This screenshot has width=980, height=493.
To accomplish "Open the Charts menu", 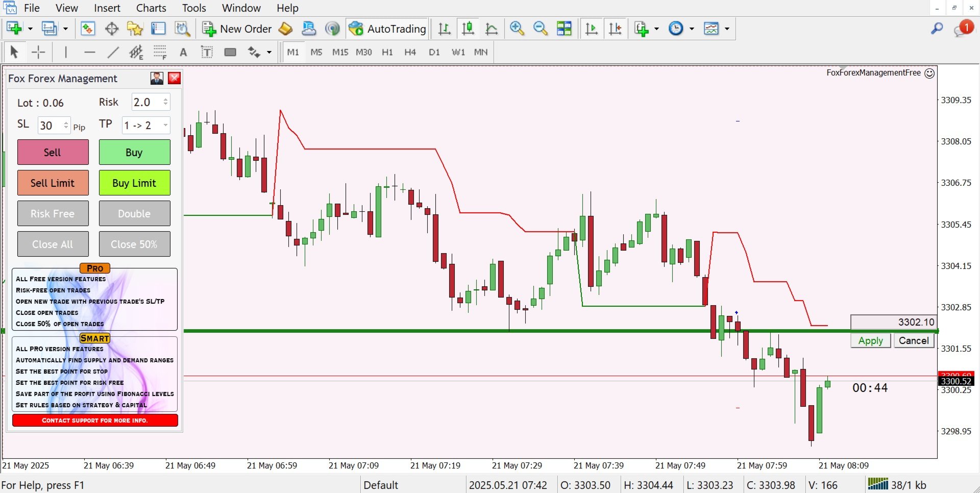I will [151, 8].
